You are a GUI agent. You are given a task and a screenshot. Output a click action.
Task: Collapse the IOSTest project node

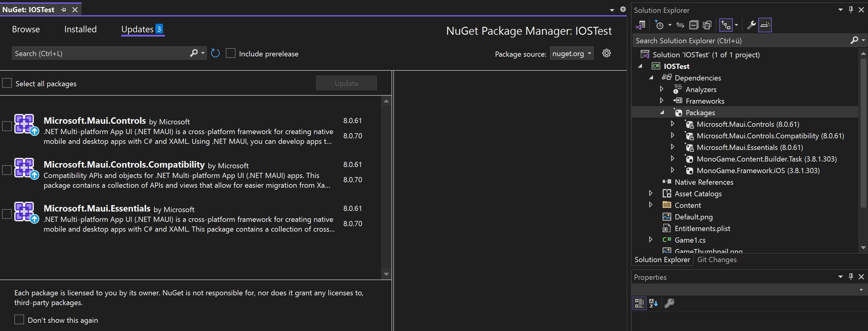click(x=640, y=66)
